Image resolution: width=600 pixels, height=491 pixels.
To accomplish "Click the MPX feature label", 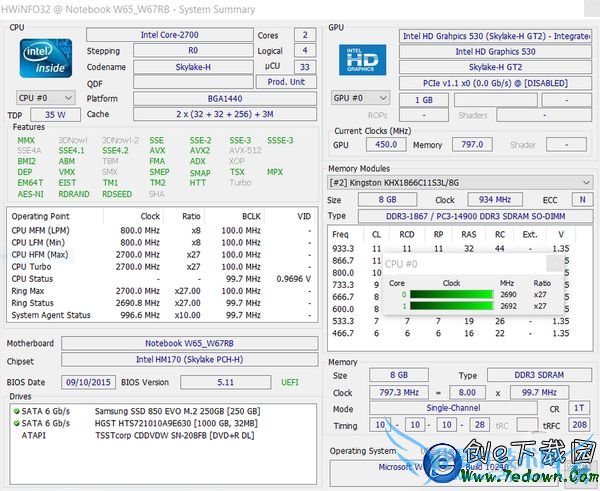I will [275, 172].
